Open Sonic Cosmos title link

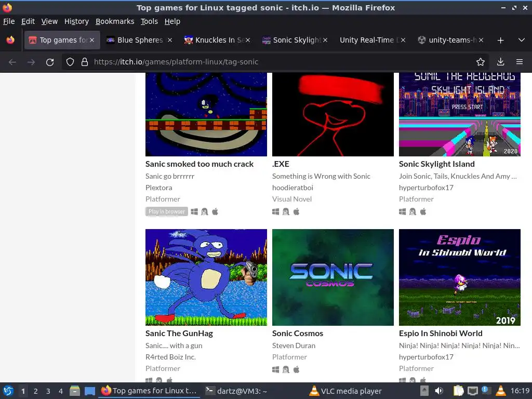pyautogui.click(x=298, y=334)
